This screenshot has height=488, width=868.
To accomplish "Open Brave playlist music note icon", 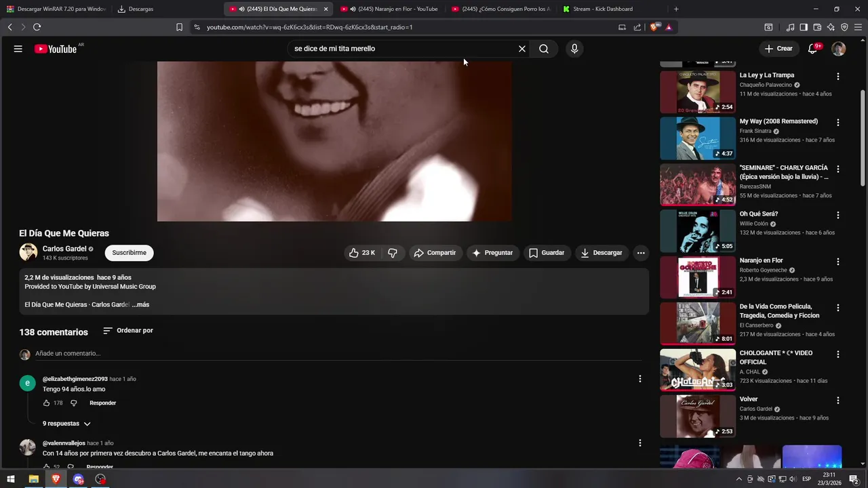I will 790,27.
